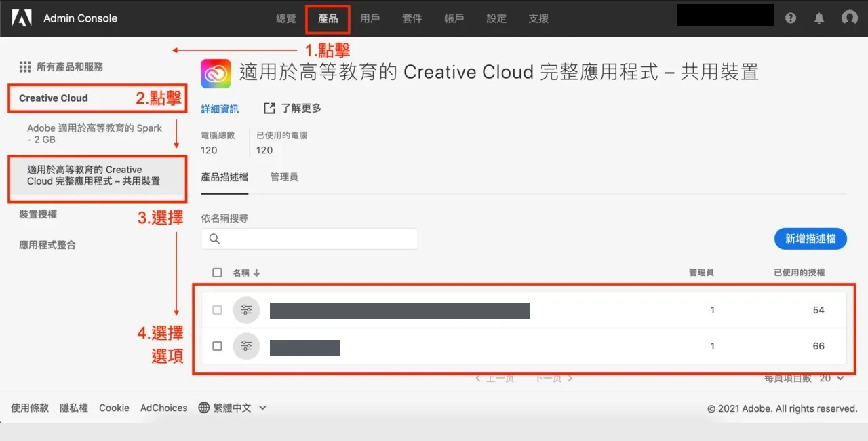
Task: Open the 詳細資訊 link
Action: coord(220,109)
